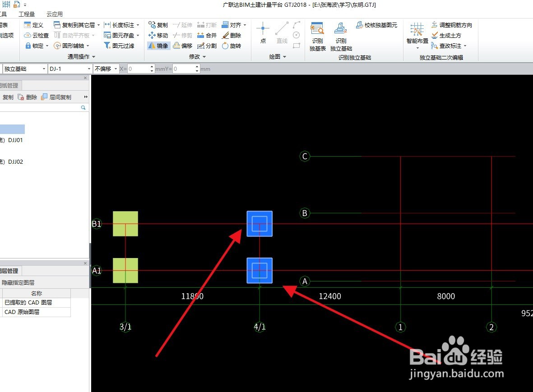Click the X offset input field
The image size is (533, 392).
pos(139,69)
